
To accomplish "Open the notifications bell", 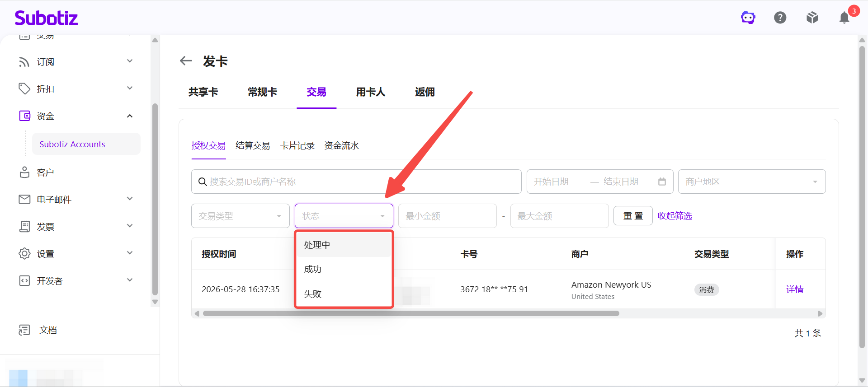I will pos(844,18).
